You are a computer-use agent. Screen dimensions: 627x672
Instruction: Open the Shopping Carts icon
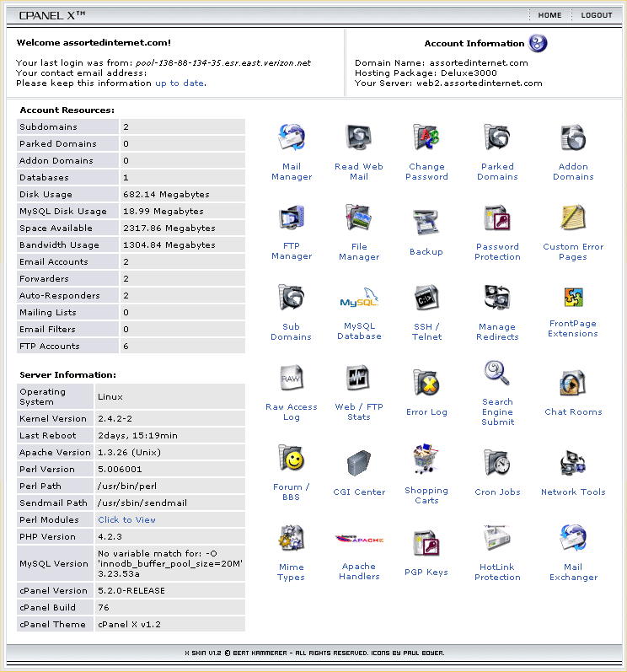click(x=426, y=458)
